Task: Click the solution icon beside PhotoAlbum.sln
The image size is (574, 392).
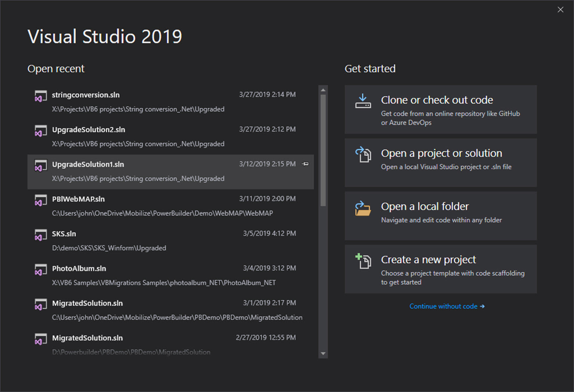Action: pos(41,270)
